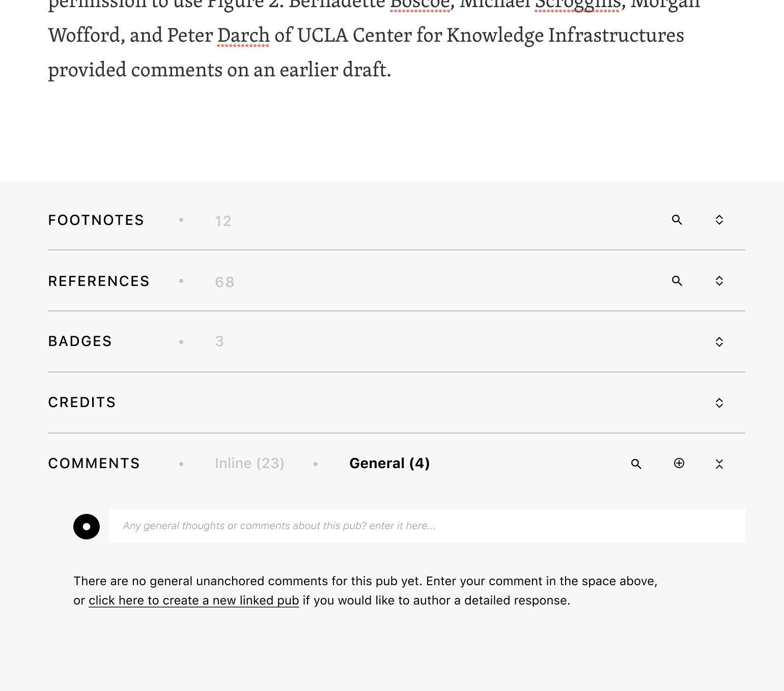Expand the Badges section

point(719,341)
